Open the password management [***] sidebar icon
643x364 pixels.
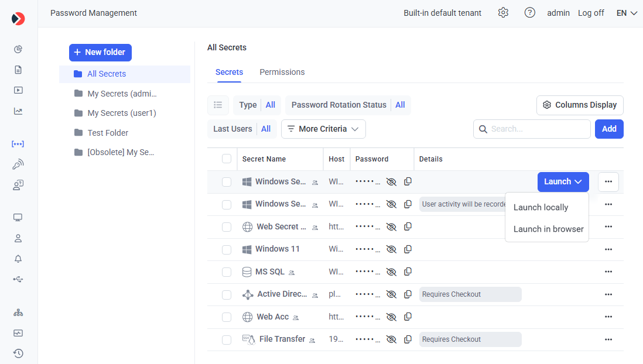coord(18,144)
